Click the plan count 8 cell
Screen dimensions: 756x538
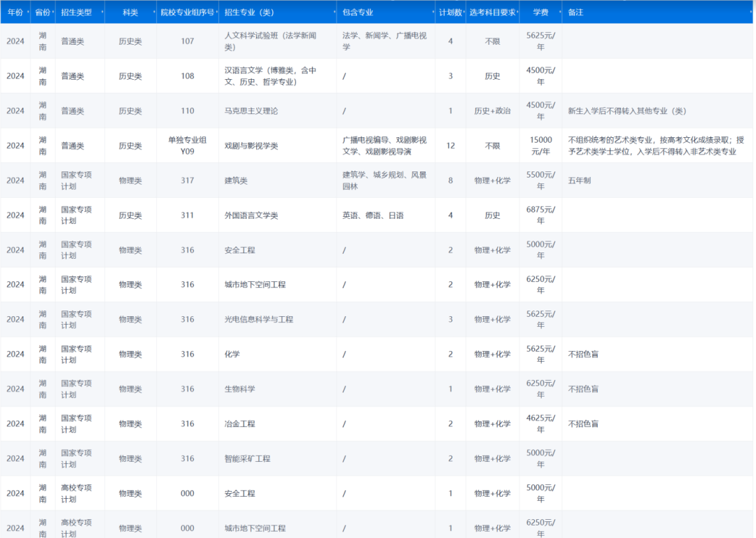450,180
